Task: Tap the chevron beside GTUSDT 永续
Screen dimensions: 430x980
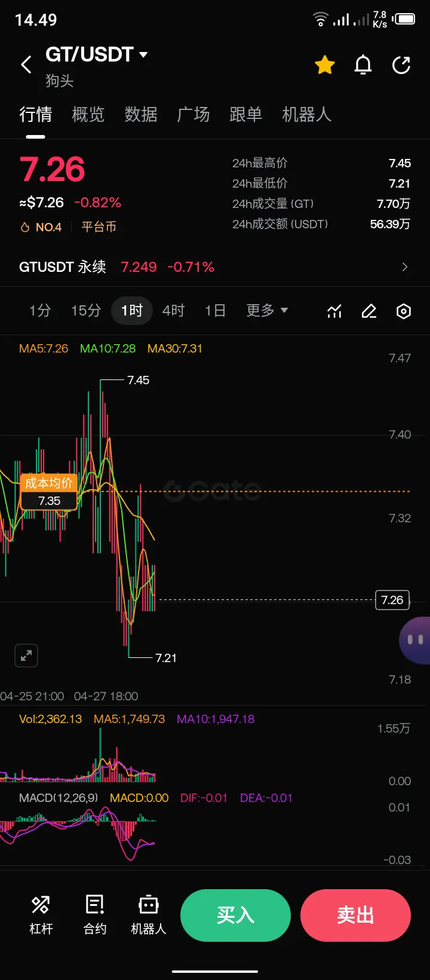Action: [405, 267]
